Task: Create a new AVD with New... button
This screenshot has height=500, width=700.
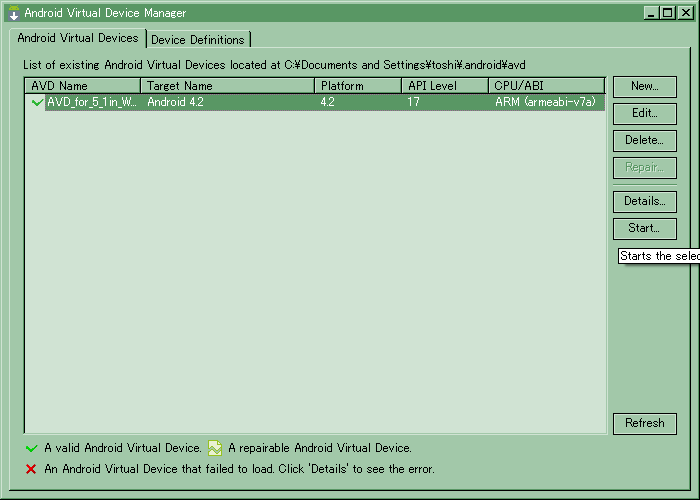Action: (x=645, y=87)
